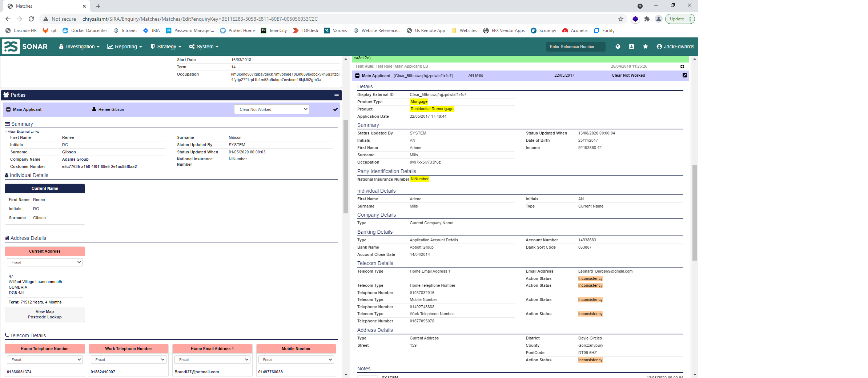Click the View Map link
This screenshot has height=378, width=868.
[x=44, y=311]
